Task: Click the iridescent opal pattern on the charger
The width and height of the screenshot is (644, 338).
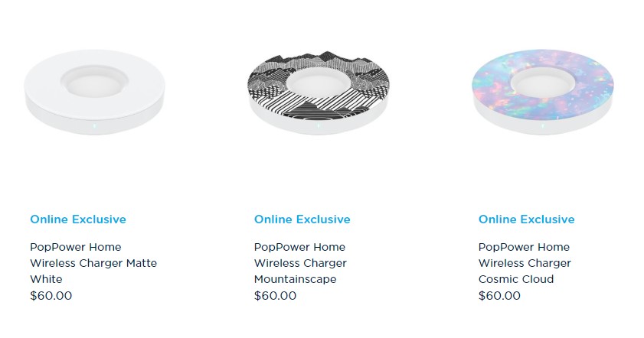Action: point(590,84)
